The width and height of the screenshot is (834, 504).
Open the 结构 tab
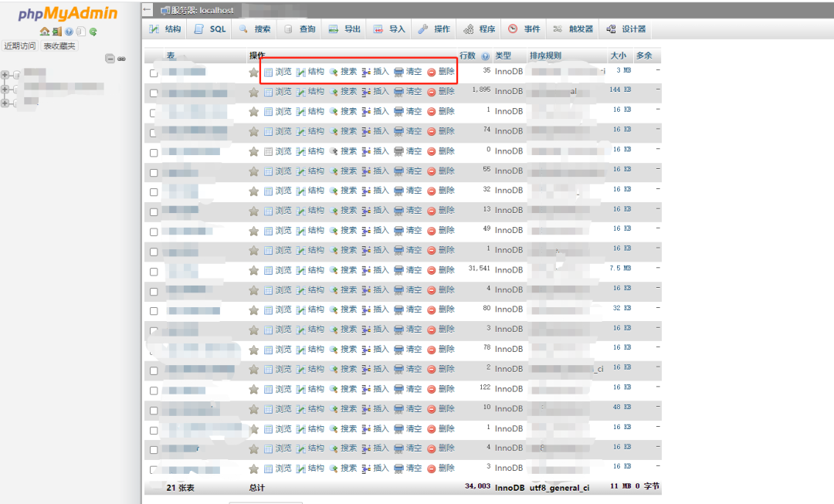pyautogui.click(x=165, y=29)
